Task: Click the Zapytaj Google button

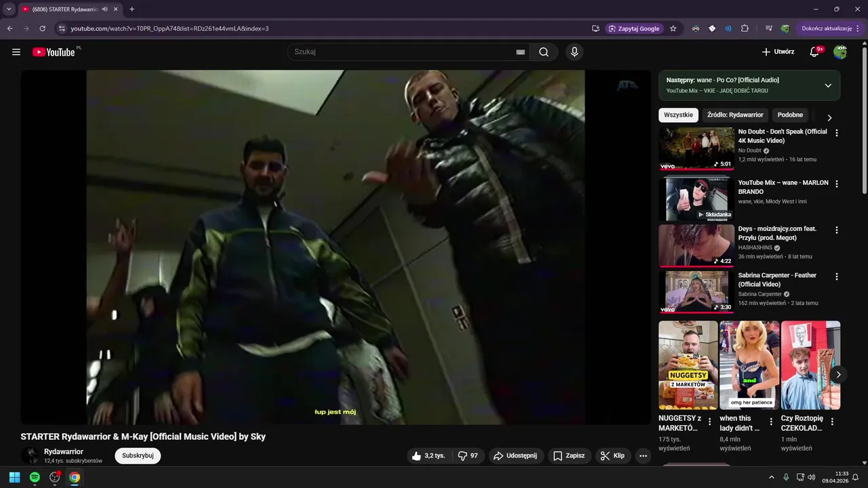Action: click(x=634, y=28)
